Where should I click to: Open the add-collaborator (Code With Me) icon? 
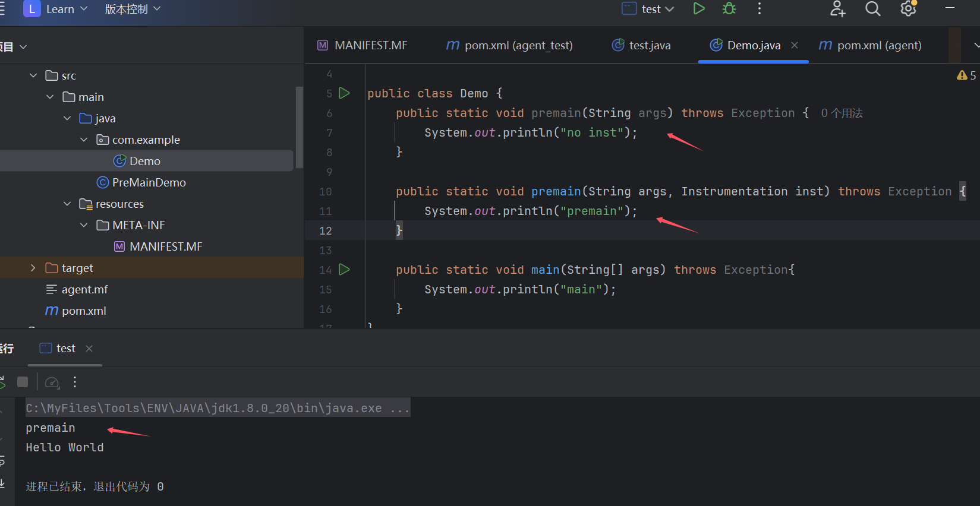(x=837, y=9)
